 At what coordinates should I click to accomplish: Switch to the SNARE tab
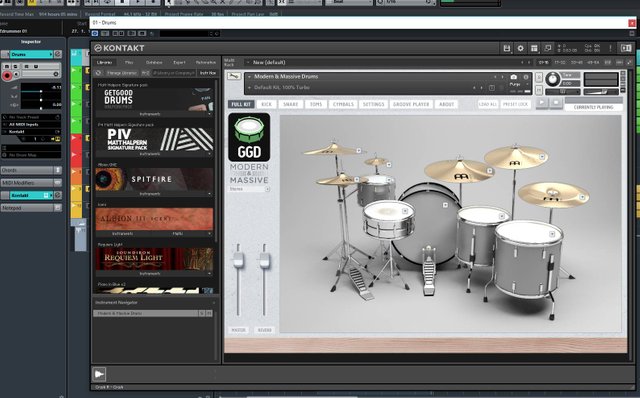[x=291, y=105]
